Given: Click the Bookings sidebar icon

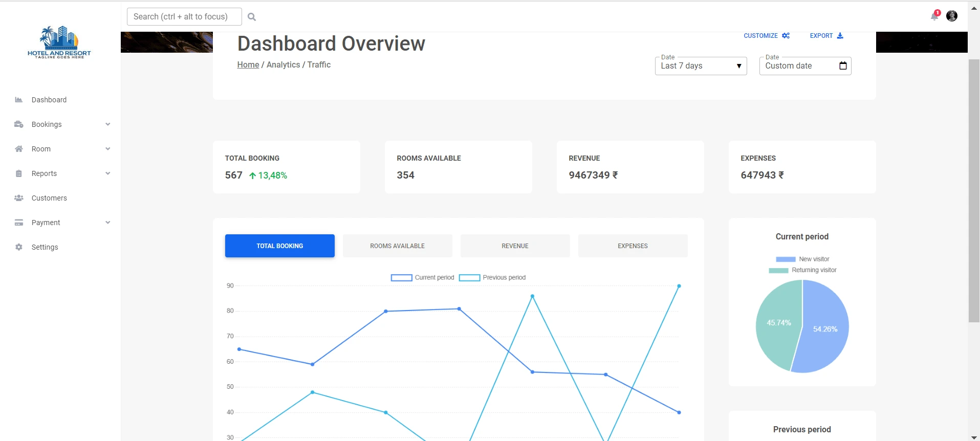Looking at the screenshot, I should coord(19,124).
